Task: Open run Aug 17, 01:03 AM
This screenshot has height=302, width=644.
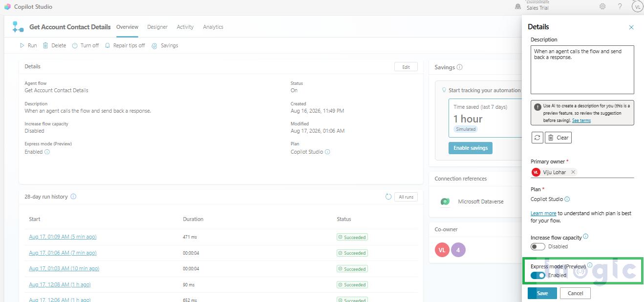Action: pos(64,268)
